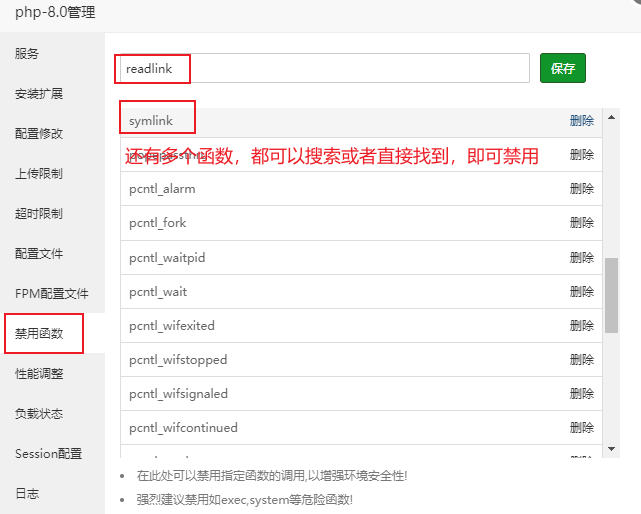
Task: Delete the symlink disabled function
Action: 581,120
